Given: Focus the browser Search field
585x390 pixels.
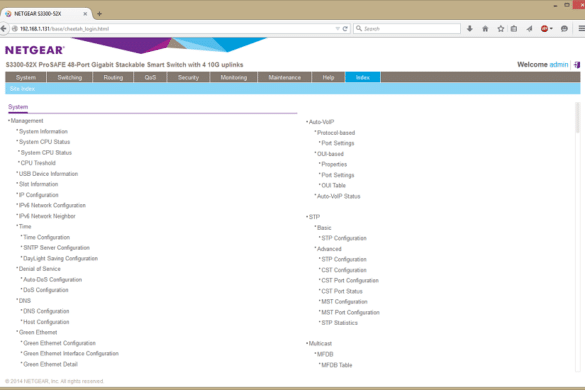Looking at the screenshot, I should click(407, 29).
